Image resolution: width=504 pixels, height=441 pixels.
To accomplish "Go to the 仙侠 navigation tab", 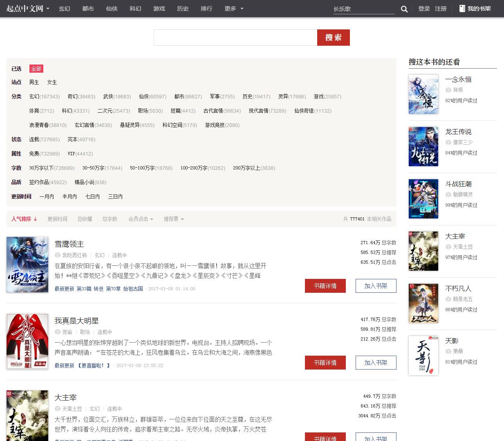I will click(112, 9).
